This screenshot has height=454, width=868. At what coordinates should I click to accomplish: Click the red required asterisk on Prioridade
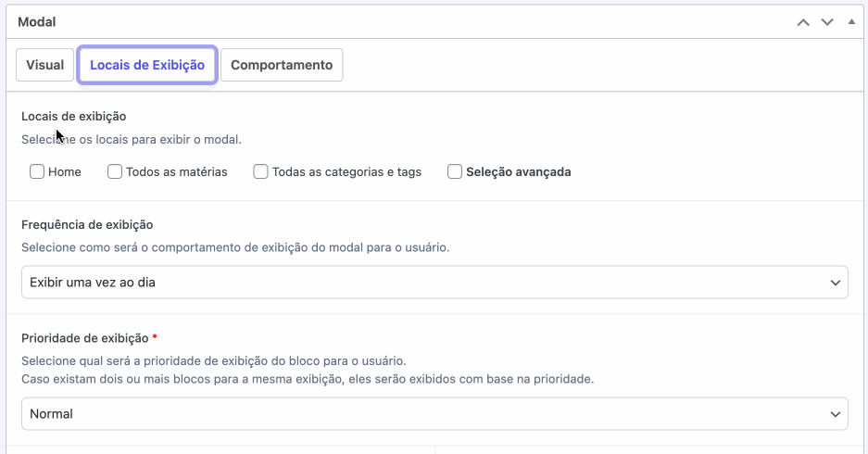point(155,337)
